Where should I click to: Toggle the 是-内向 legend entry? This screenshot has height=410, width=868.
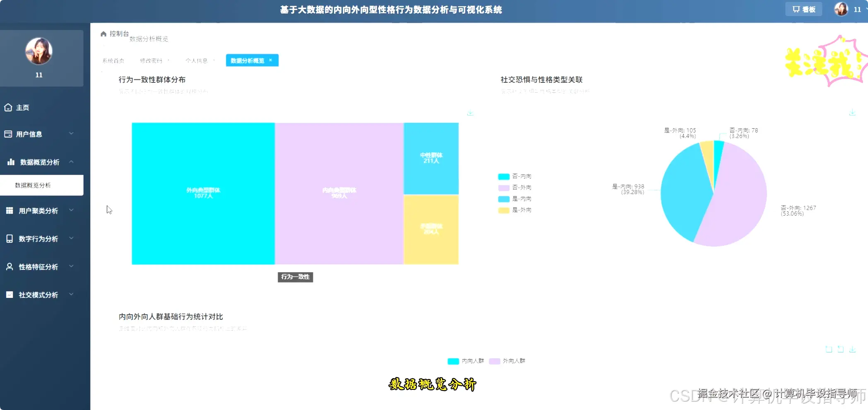tap(515, 199)
